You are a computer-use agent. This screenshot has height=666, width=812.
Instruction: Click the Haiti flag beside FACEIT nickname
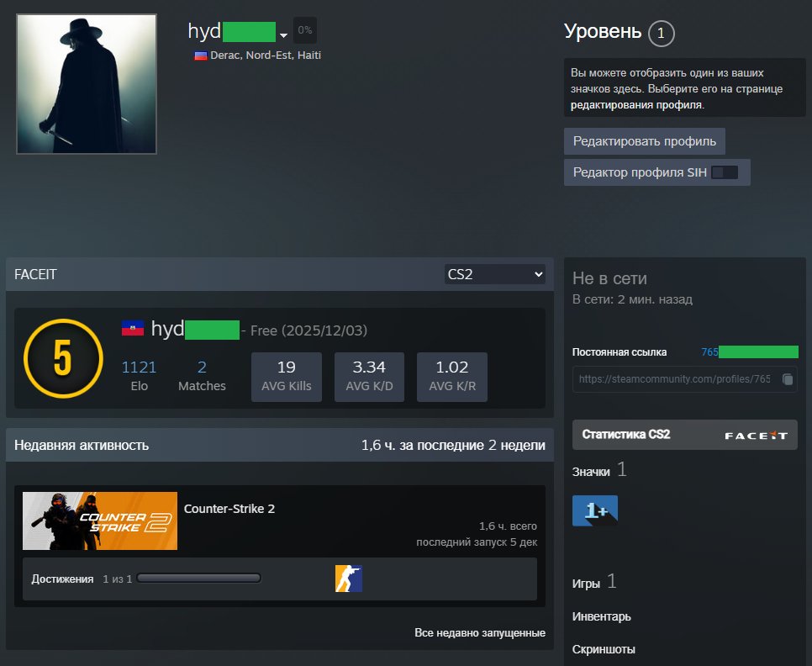click(x=134, y=329)
